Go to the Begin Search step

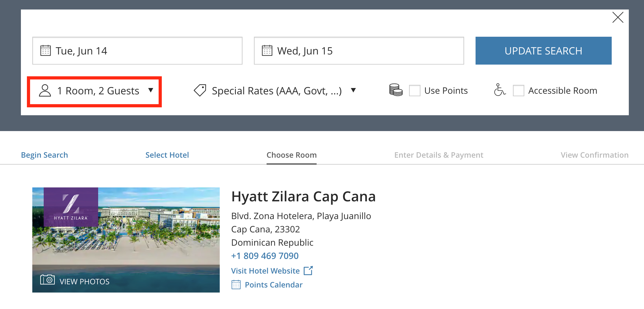44,155
